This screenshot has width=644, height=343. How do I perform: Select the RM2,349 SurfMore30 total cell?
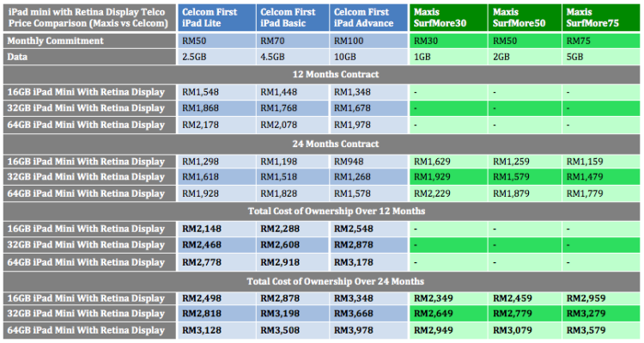pos(448,298)
